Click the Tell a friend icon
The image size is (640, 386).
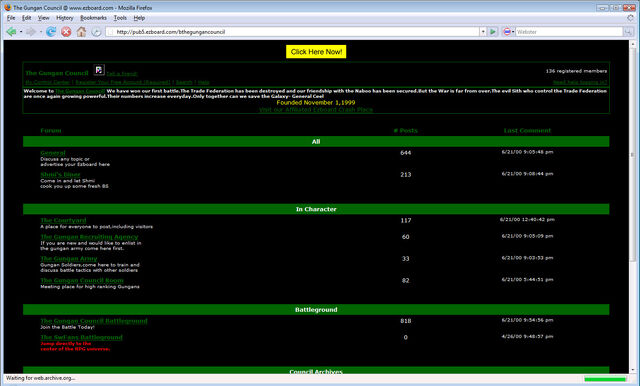point(99,70)
